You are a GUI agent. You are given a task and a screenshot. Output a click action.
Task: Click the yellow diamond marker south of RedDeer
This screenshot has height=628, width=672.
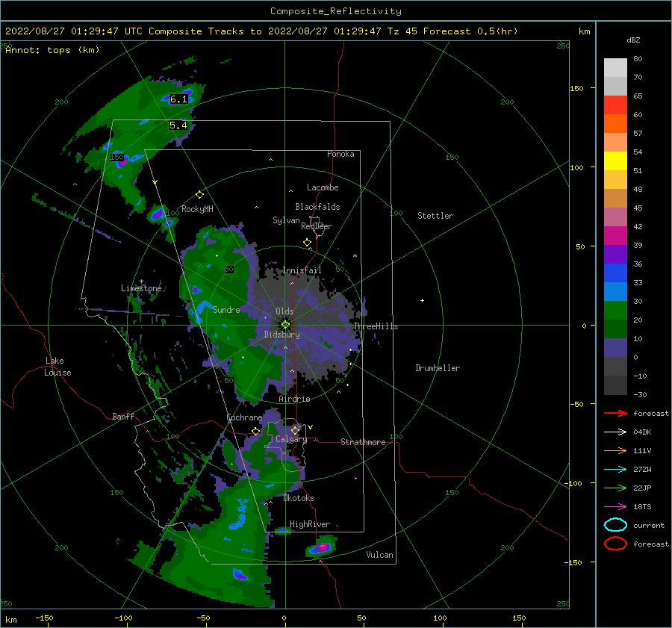[x=308, y=243]
